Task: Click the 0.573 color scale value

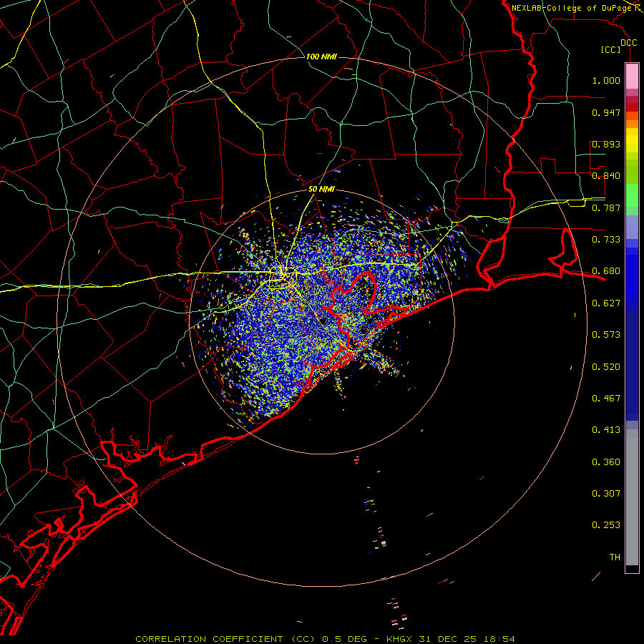Action: coord(606,335)
